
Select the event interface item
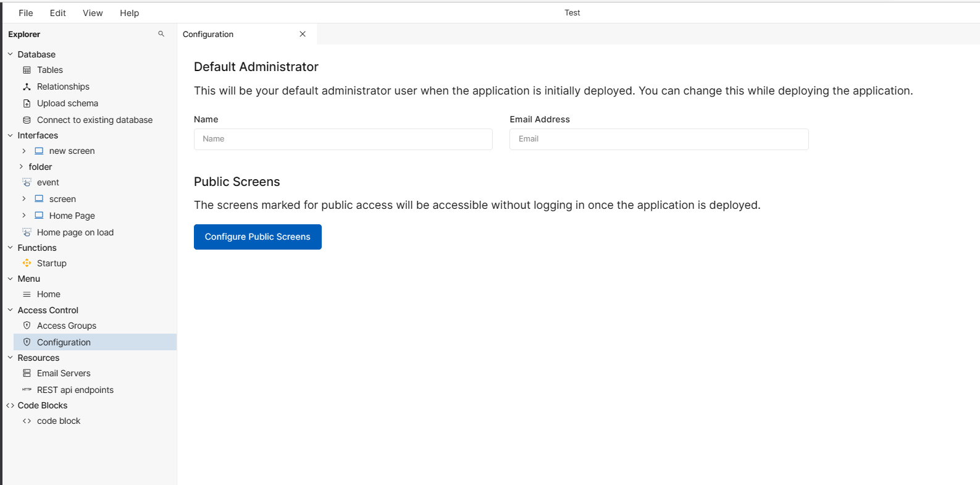click(x=48, y=182)
